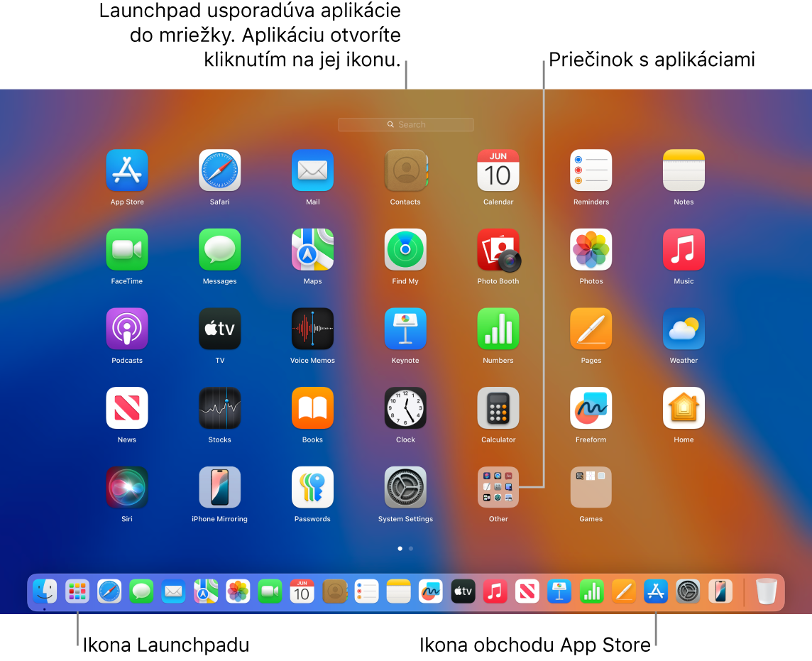The width and height of the screenshot is (812, 661).
Task: Open Numbers from the Dock
Action: [x=591, y=591]
